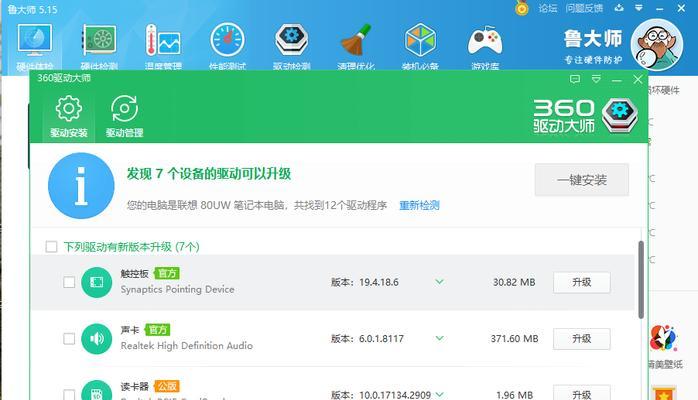Screen dimensions: 698x400
Task: Click the 360驱动大师 logo icon
Action: 620,116
